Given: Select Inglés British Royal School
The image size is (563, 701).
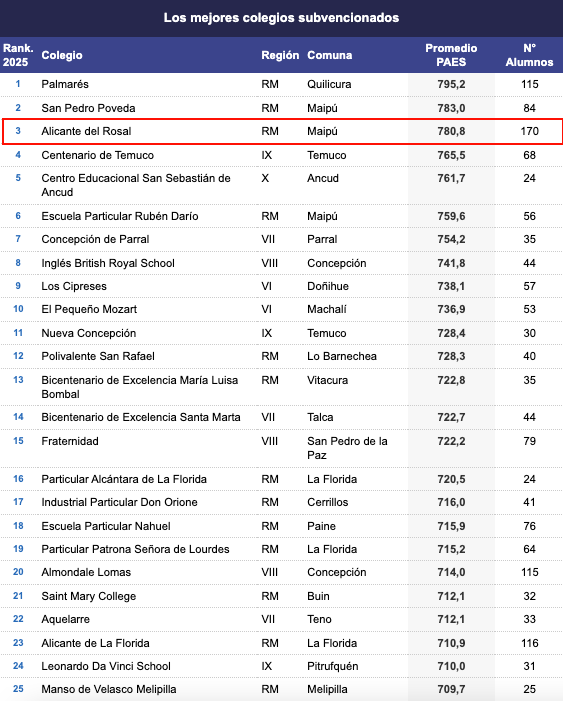Looking at the screenshot, I should pos(108,263).
